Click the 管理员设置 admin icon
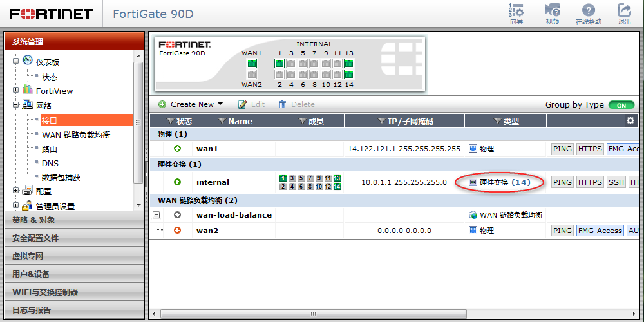644x322 pixels. pos(28,205)
